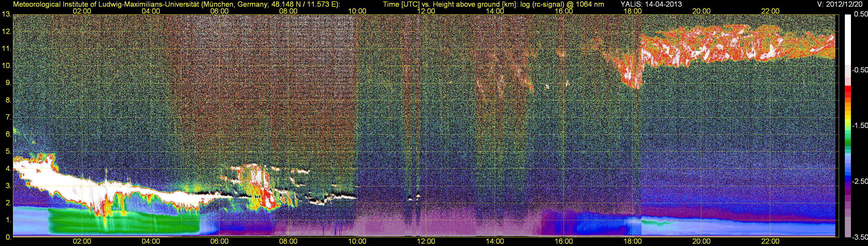868x246 pixels.
Task: Click the 16:00 label on the lower time axis
Action: click(564, 241)
